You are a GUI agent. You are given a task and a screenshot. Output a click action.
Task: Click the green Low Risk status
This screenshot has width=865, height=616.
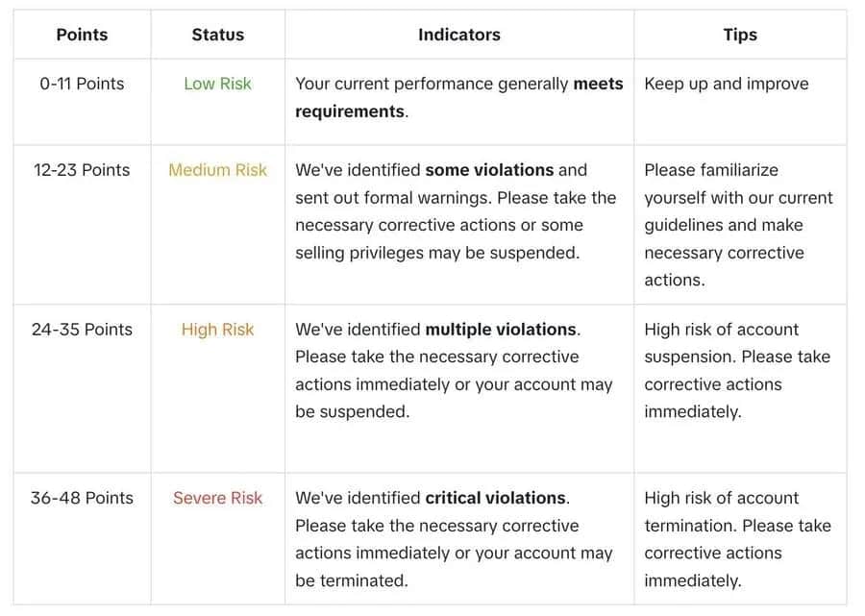coord(217,84)
